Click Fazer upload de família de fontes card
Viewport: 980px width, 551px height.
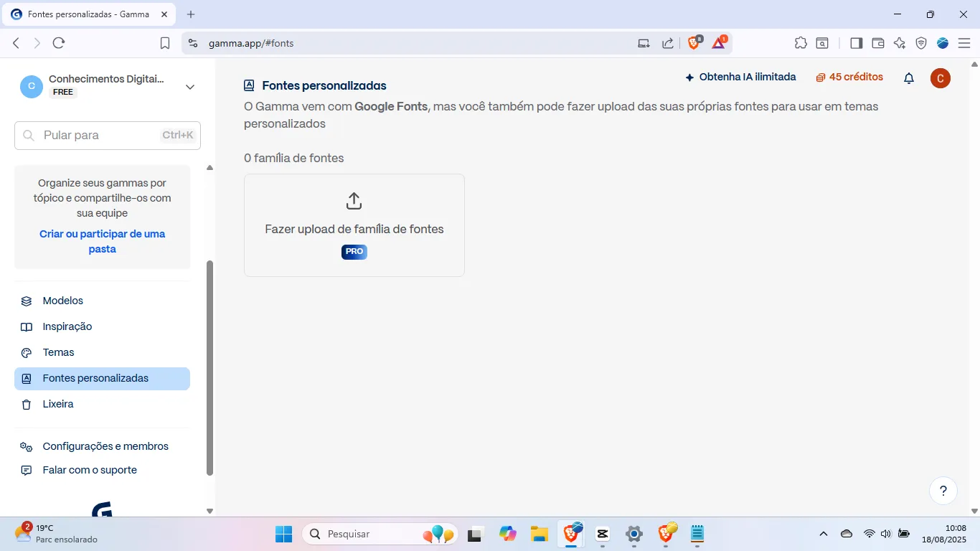[x=354, y=225]
